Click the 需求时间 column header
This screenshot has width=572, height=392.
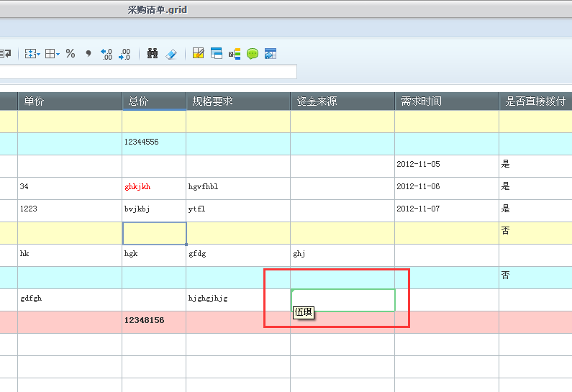(x=447, y=101)
